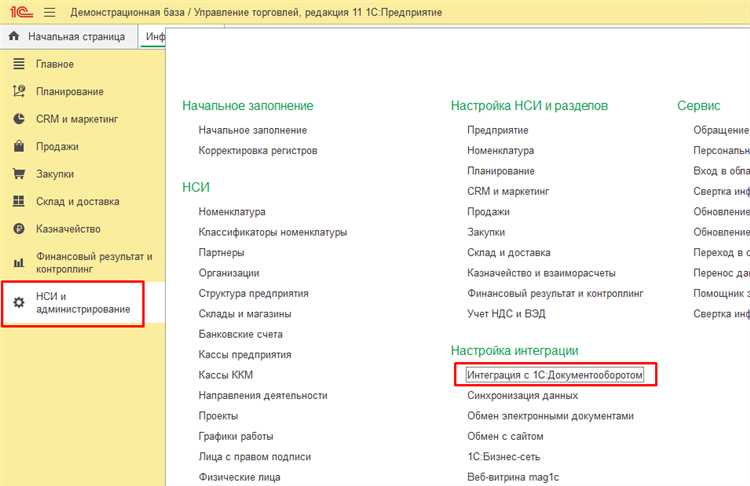Click the Главное section icon

pyautogui.click(x=19, y=64)
